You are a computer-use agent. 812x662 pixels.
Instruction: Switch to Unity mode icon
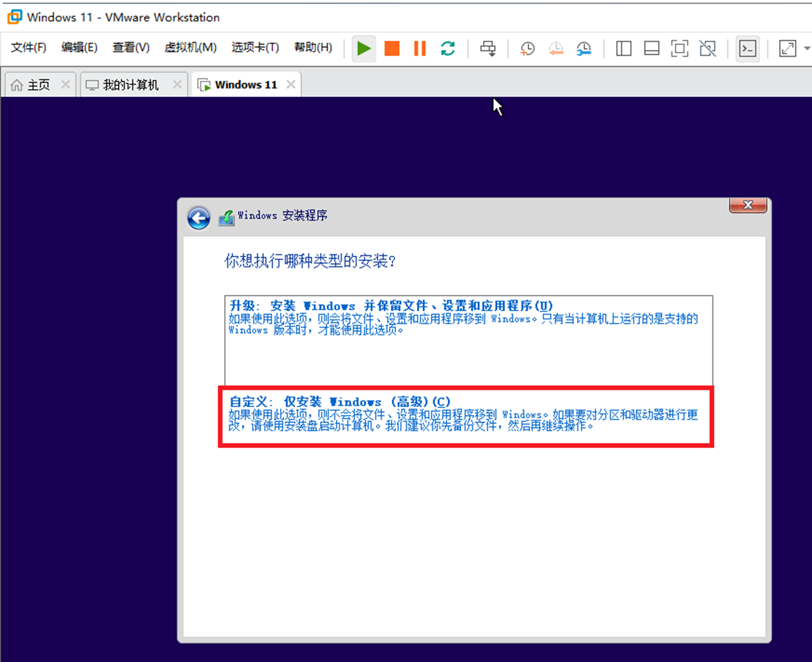coord(708,48)
